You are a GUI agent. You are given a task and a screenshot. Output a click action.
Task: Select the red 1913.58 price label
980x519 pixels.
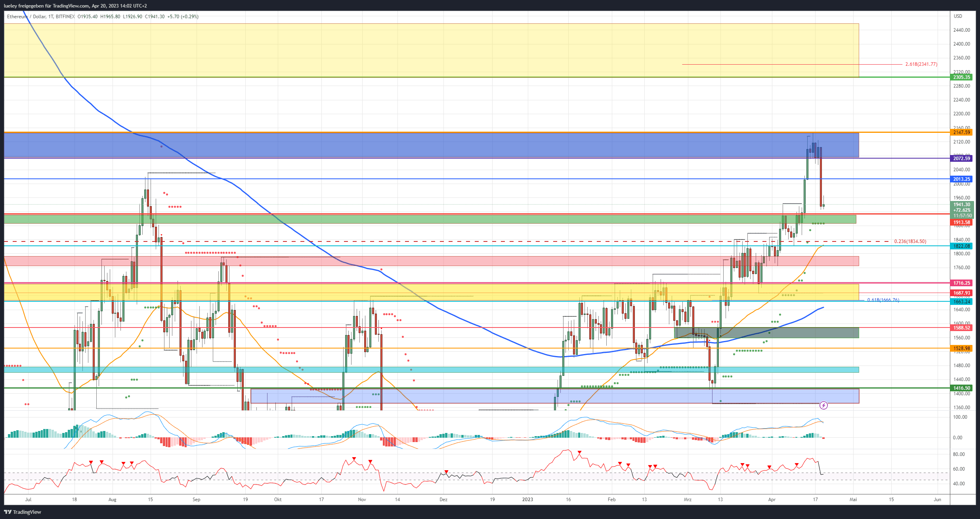point(961,222)
